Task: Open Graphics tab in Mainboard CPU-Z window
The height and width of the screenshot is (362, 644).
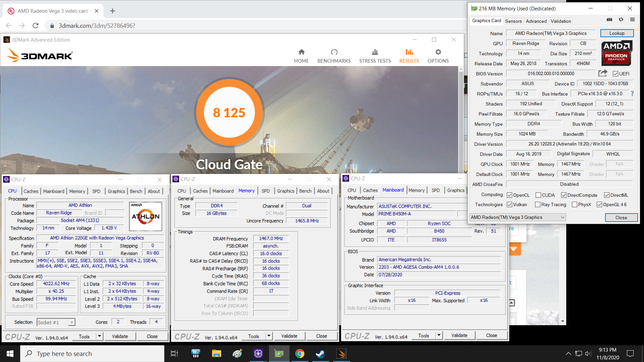Action: (x=455, y=190)
